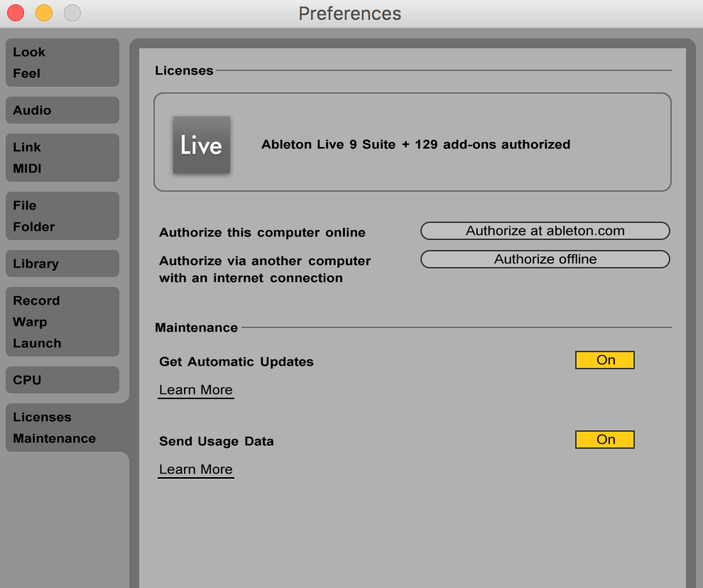Open the Record Warp Launch tab

tap(62, 322)
